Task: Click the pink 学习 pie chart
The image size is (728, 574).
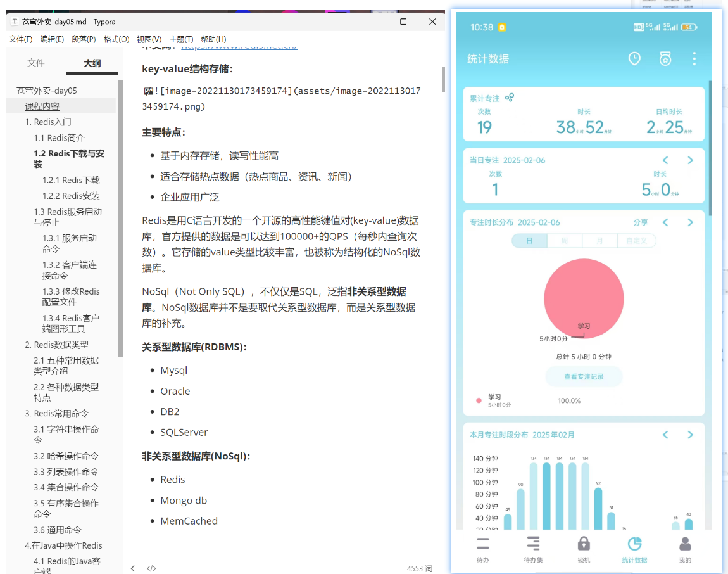Action: pos(584,298)
